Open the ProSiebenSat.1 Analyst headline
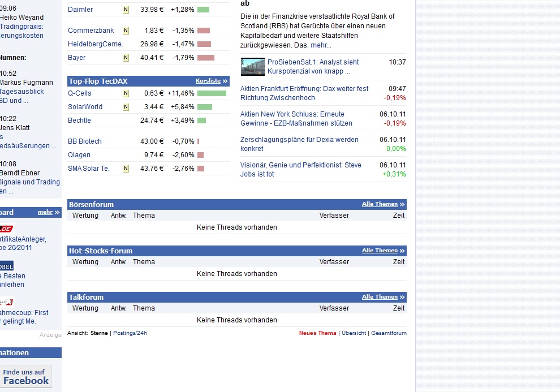 (313, 67)
